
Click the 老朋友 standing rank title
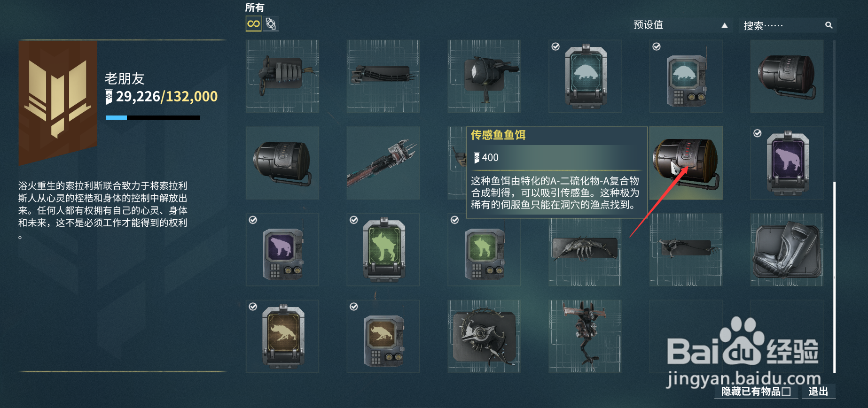(125, 78)
